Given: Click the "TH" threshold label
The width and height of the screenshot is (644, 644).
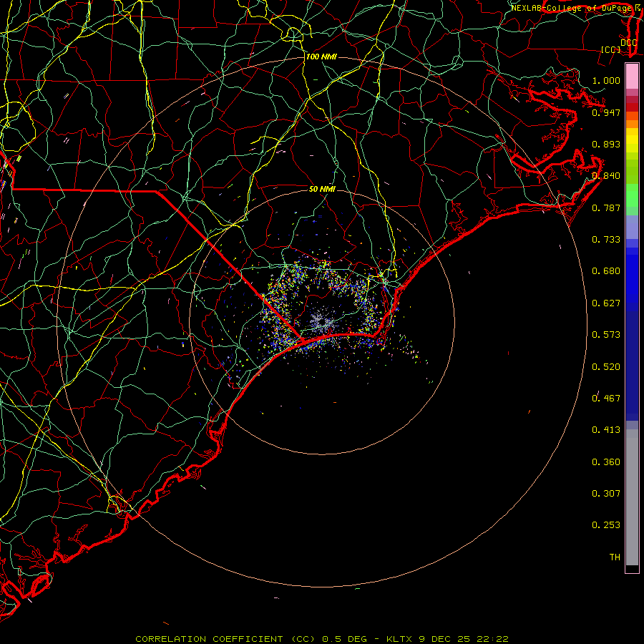Looking at the screenshot, I should pyautogui.click(x=615, y=557).
